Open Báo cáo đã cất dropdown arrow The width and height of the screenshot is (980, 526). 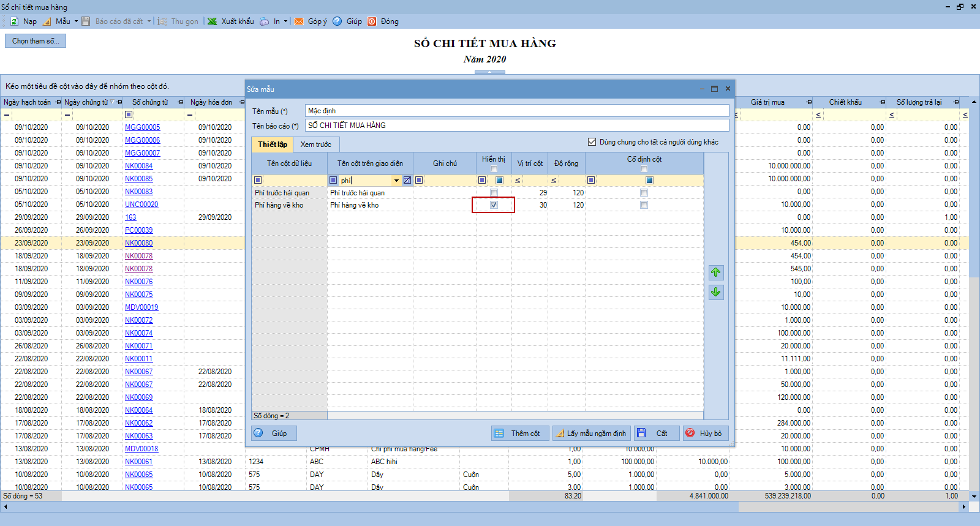[x=149, y=21]
